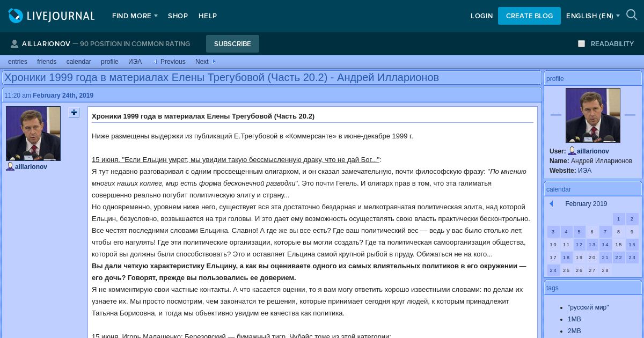Select calendar day 18
The height and width of the screenshot is (338, 644).
click(566, 258)
